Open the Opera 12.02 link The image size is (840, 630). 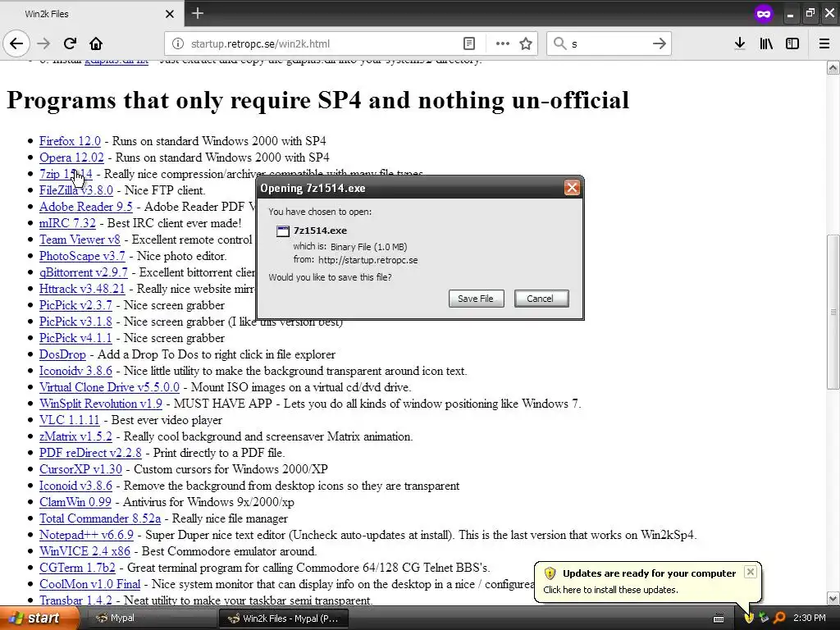pyautogui.click(x=71, y=157)
